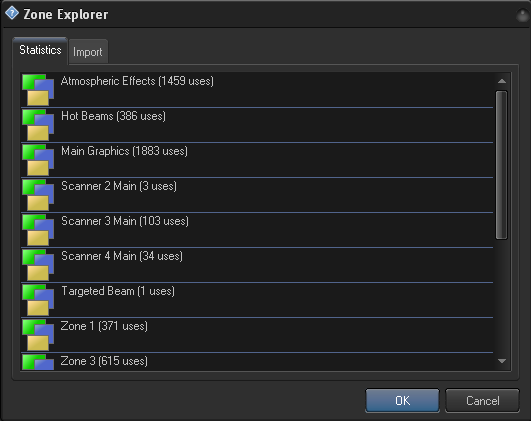The image size is (531, 421).
Task: Click the Hot Beams zone icon
Action: tap(38, 125)
